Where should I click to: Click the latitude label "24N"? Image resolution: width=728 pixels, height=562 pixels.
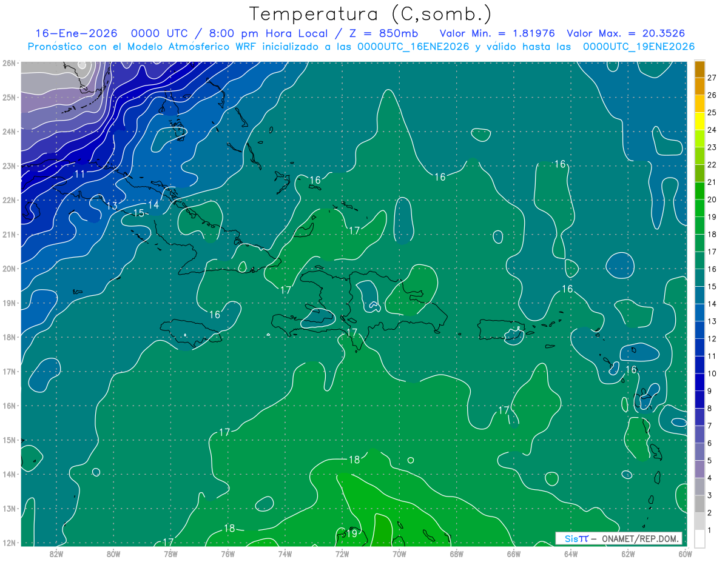point(8,132)
